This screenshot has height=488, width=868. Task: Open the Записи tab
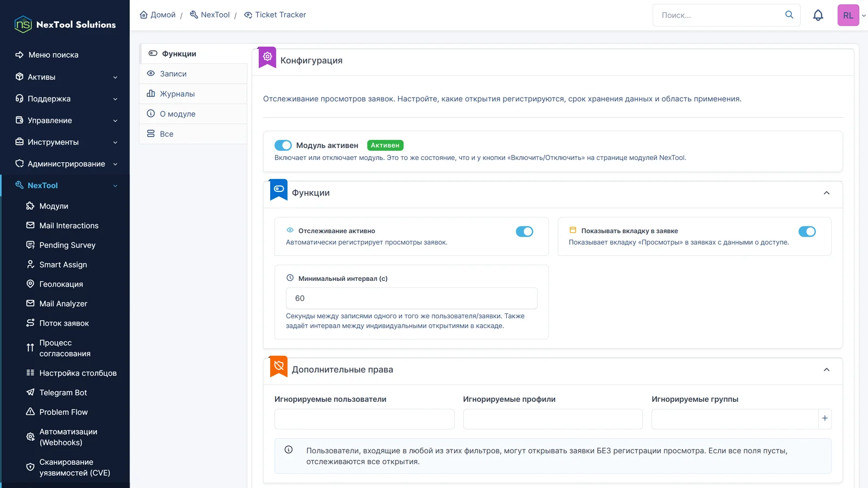193,74
